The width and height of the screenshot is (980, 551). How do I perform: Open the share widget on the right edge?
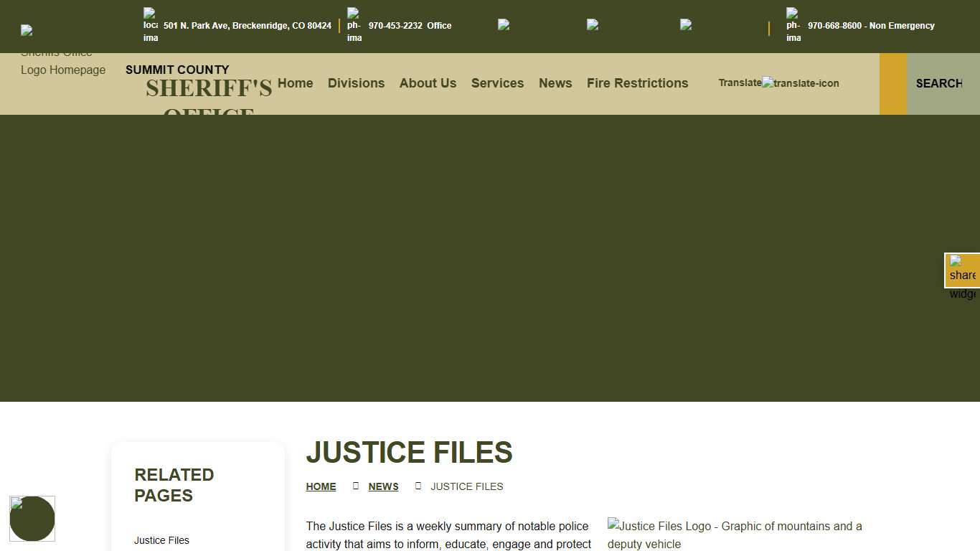962,270
